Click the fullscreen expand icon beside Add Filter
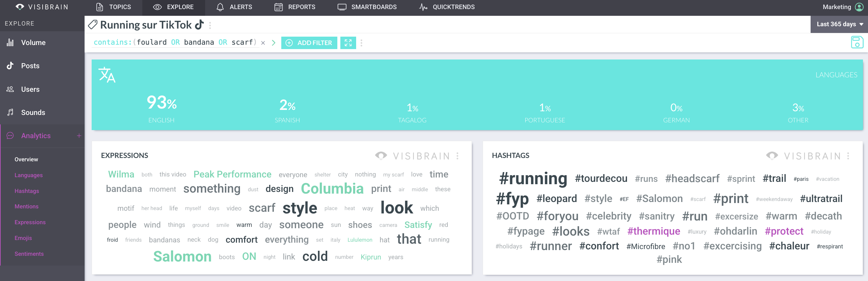Screen dimensions: 868x281 348,43
